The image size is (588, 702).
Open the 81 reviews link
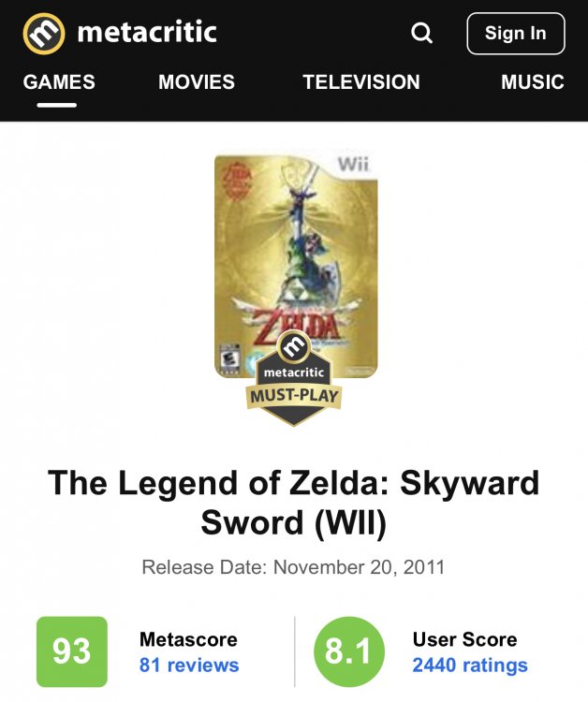pyautogui.click(x=189, y=665)
